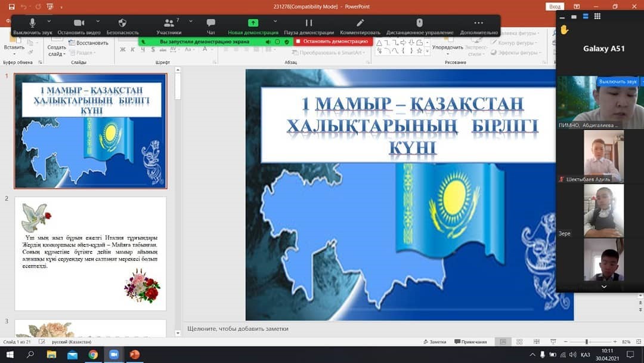Viewport: 644px width, 363px height.
Task: Expand the Zoom video options arrow
Action: [98, 21]
